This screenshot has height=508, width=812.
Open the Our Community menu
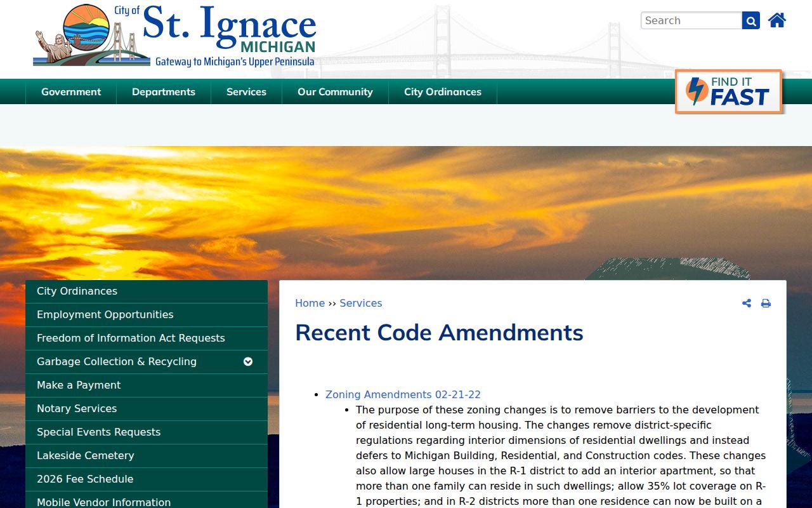point(335,91)
